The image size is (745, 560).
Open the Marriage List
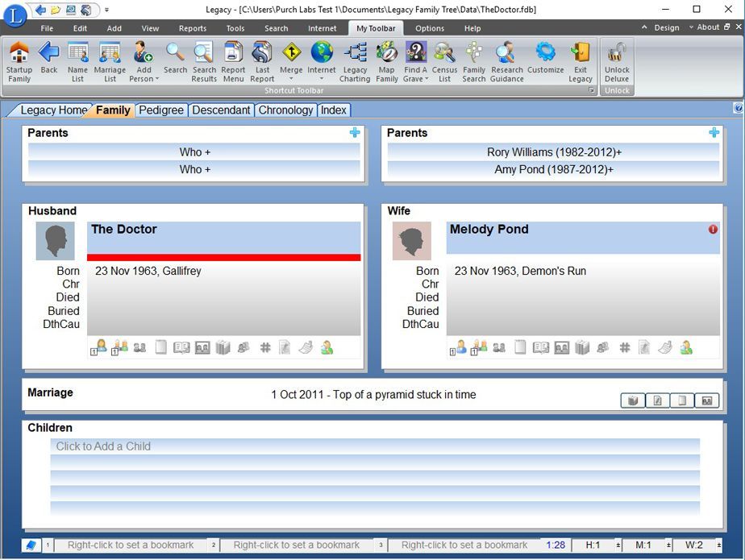click(110, 62)
